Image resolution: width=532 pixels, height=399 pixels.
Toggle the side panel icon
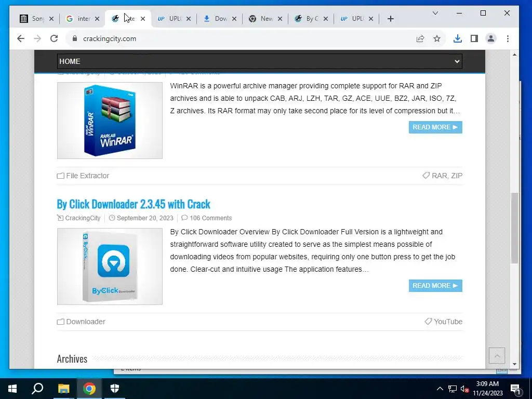(x=474, y=38)
